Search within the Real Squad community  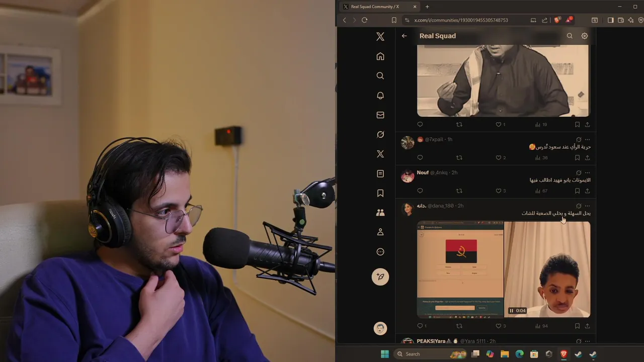(x=570, y=36)
